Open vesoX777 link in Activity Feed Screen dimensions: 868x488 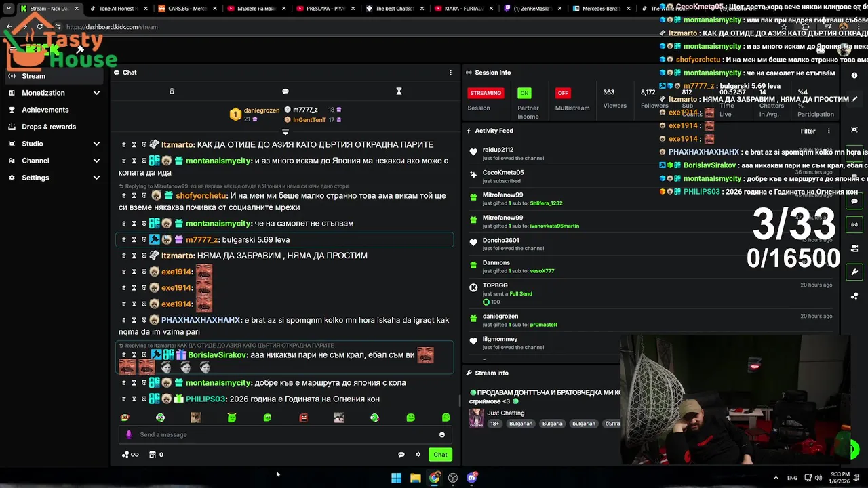click(542, 271)
